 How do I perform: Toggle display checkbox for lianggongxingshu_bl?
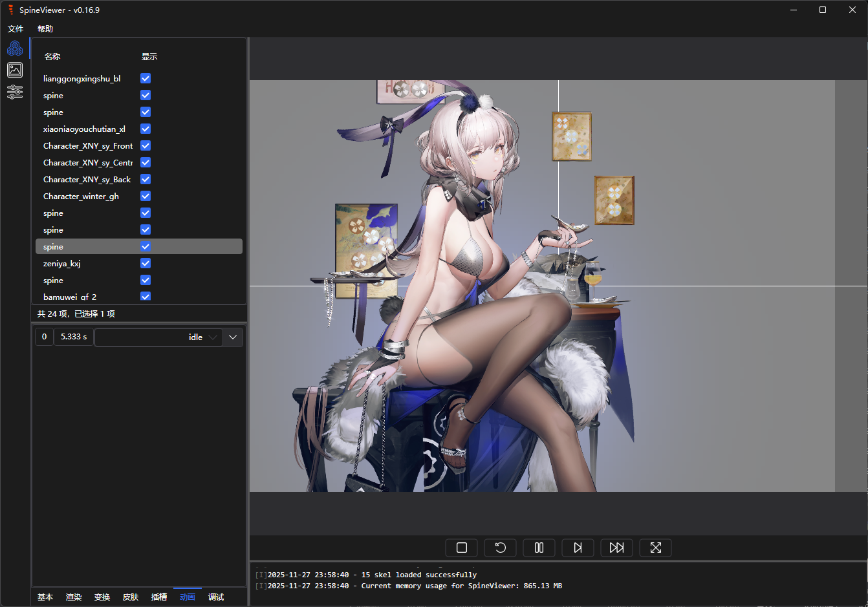146,78
